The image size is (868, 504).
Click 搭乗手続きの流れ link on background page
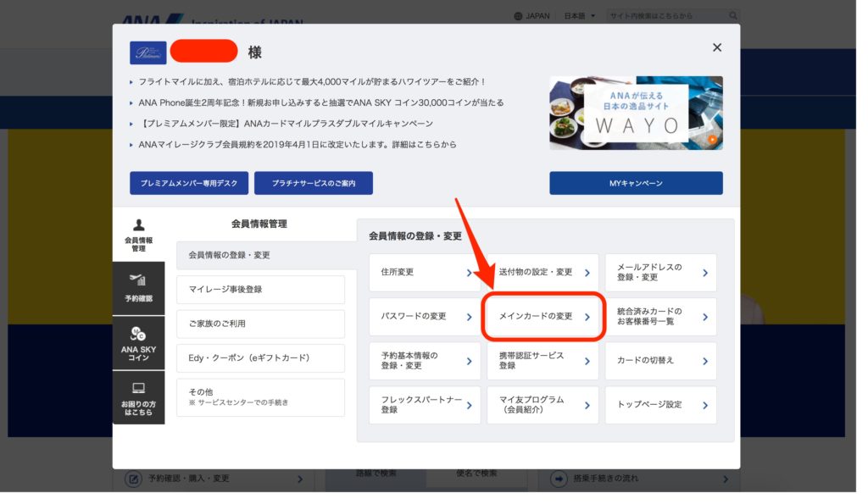(x=639, y=479)
